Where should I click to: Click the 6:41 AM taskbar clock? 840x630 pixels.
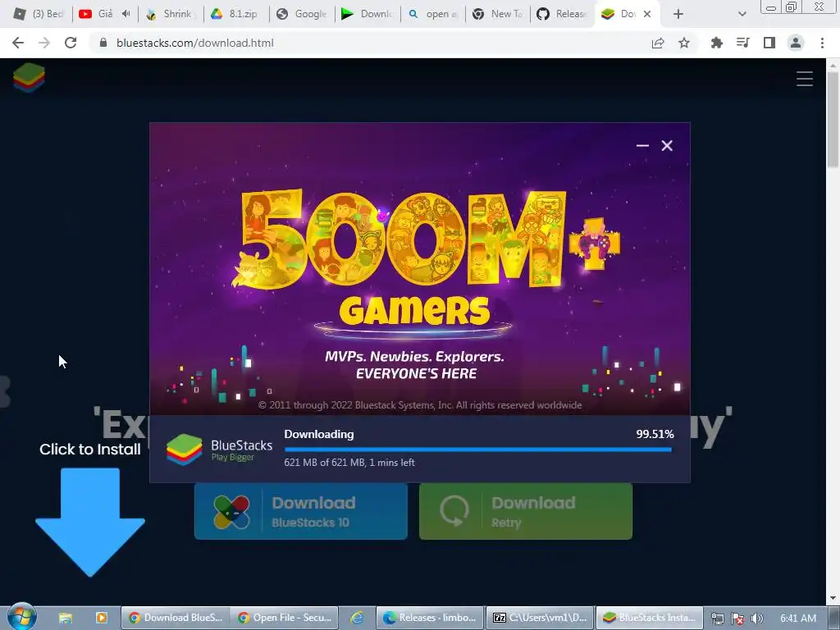pos(798,619)
